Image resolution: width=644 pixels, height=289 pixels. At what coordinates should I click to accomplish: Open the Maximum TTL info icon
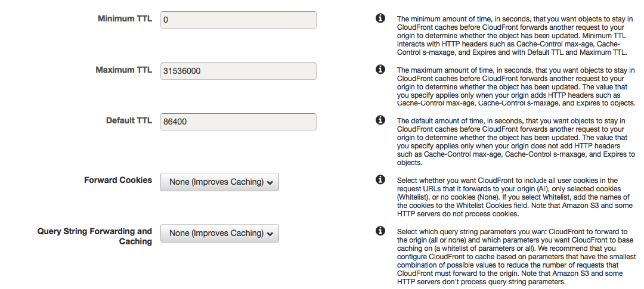point(380,69)
